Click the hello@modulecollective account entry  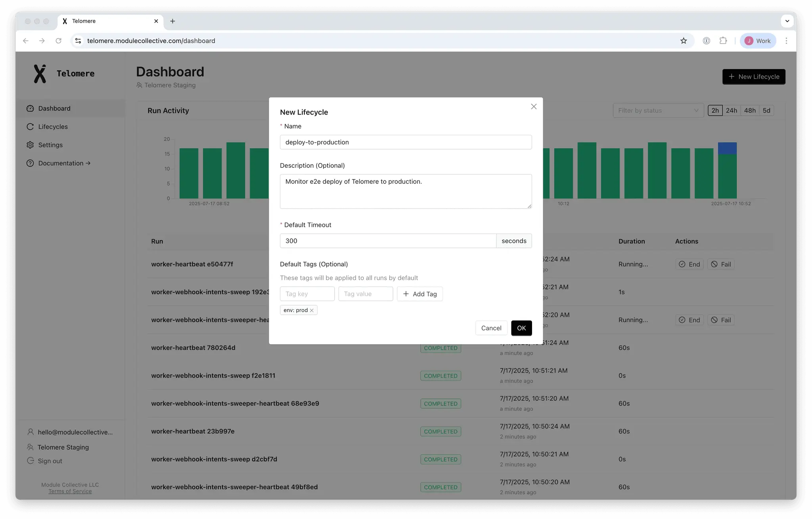point(70,432)
